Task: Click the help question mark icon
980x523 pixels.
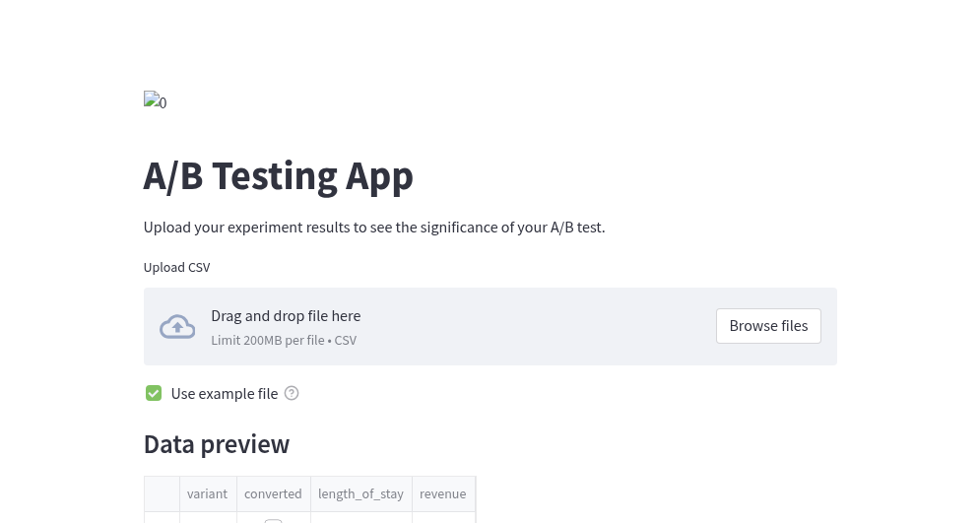Action: (x=292, y=393)
